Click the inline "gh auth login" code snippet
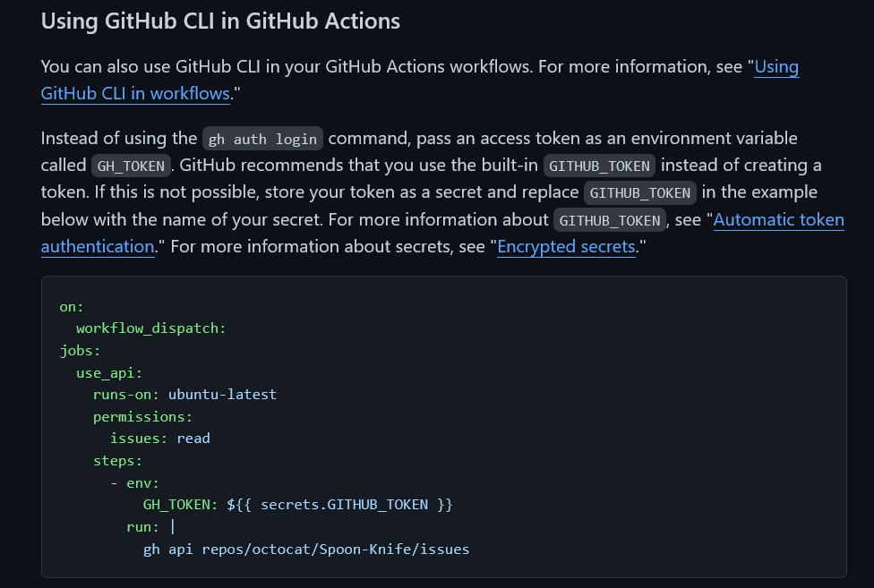The image size is (874, 588). click(263, 139)
